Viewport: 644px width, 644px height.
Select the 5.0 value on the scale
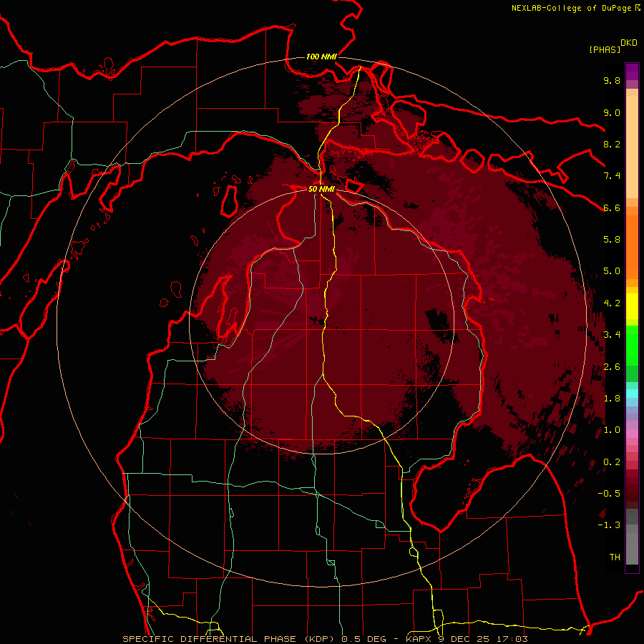point(612,271)
